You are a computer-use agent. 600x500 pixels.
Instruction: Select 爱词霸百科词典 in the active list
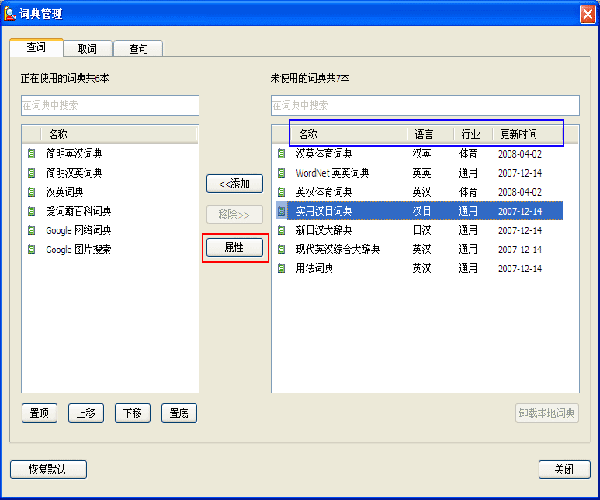[79, 211]
